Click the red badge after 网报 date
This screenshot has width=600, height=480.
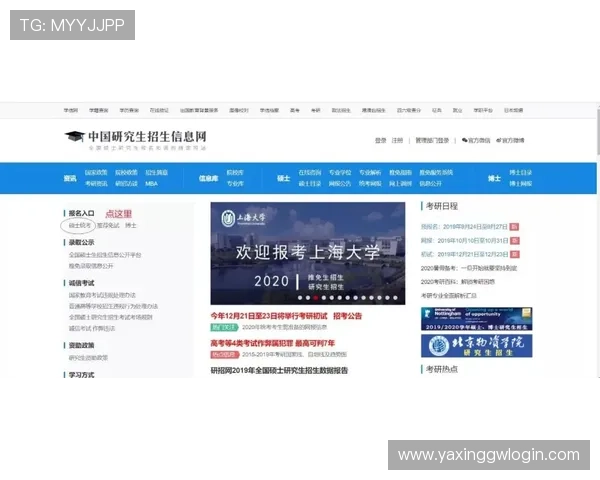click(515, 240)
